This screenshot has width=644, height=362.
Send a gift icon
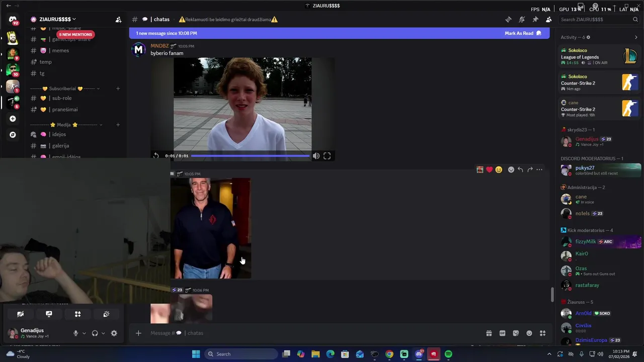[489, 333]
